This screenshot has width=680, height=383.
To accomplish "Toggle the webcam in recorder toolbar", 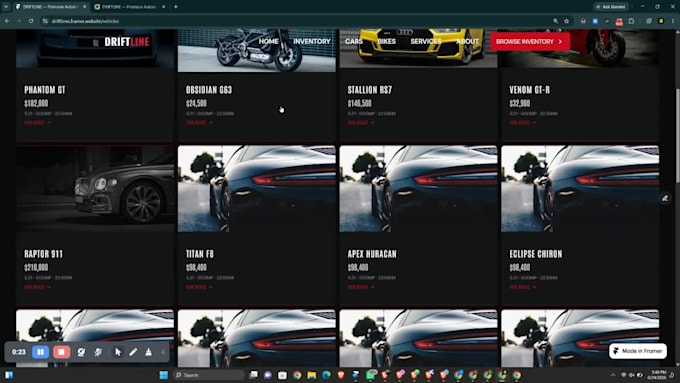I will click(81, 352).
